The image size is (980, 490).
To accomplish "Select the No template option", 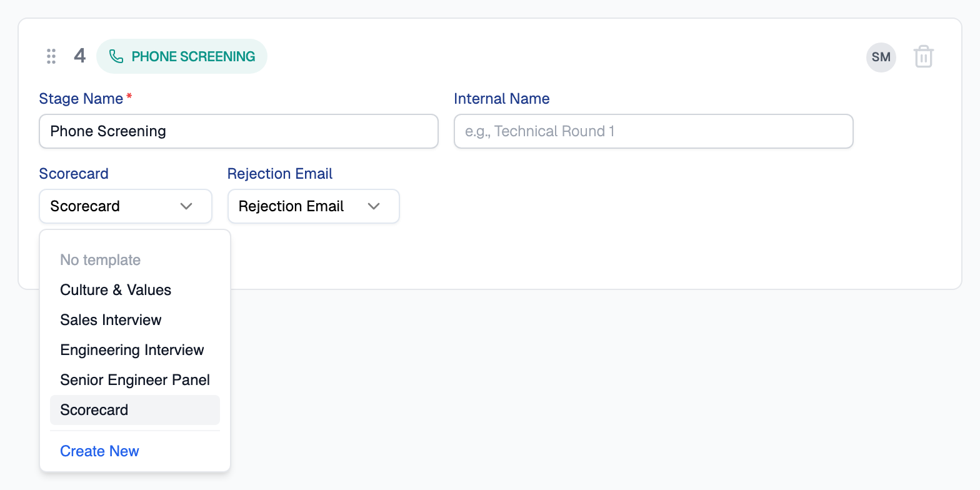I will 135,260.
